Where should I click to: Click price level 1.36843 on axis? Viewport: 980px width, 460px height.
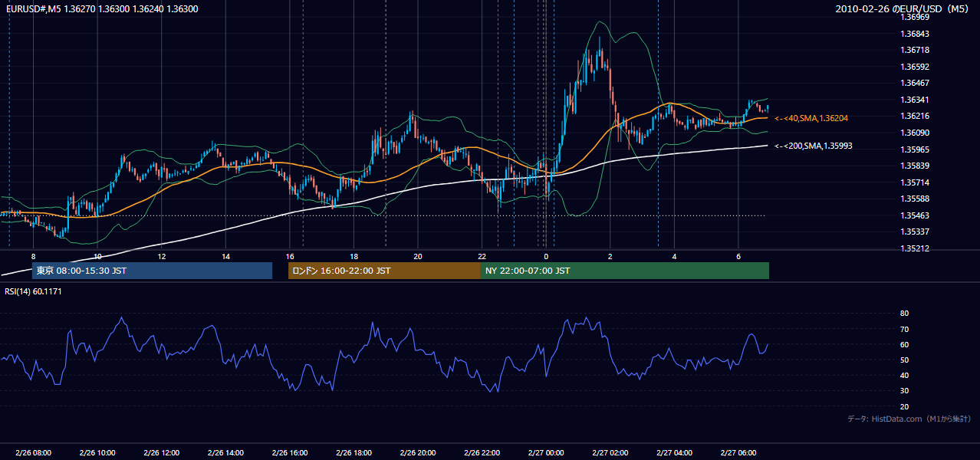(x=915, y=34)
